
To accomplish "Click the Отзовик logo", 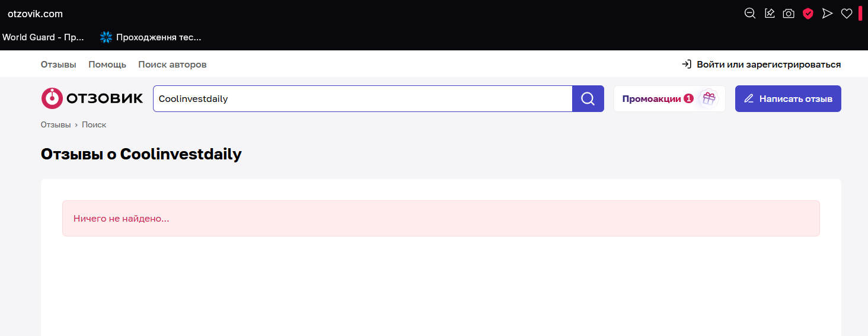I will click(x=92, y=99).
